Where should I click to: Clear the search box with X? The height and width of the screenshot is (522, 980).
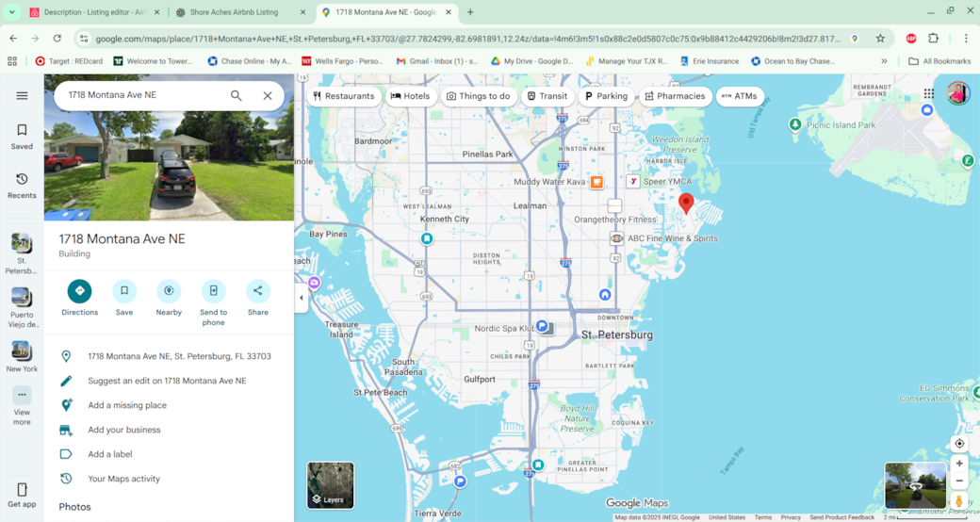point(268,95)
